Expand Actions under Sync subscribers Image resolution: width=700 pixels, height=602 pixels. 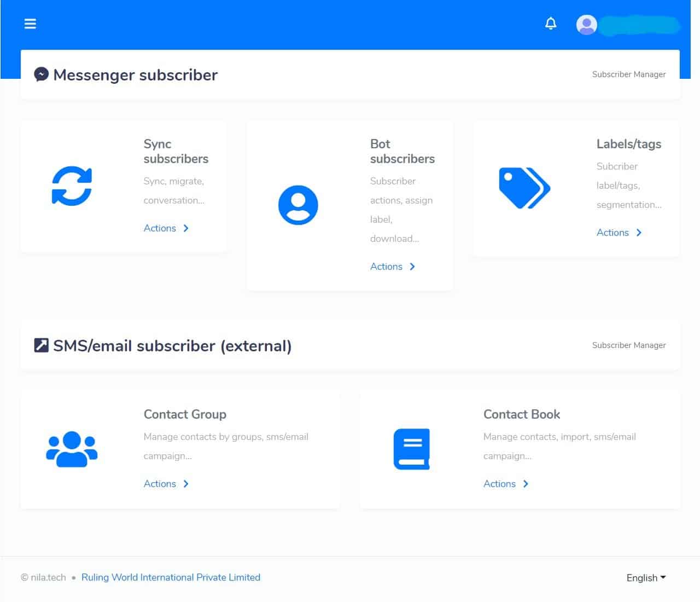(x=166, y=228)
